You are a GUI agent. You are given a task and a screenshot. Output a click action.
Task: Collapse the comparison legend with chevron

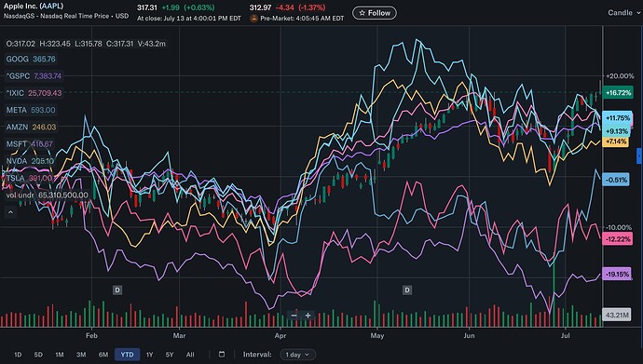(10, 212)
